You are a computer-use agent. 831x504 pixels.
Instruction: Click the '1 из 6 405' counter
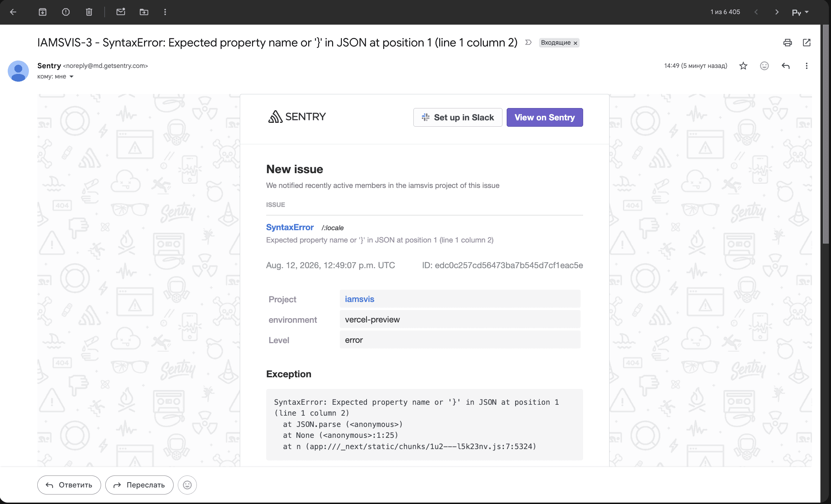click(725, 12)
